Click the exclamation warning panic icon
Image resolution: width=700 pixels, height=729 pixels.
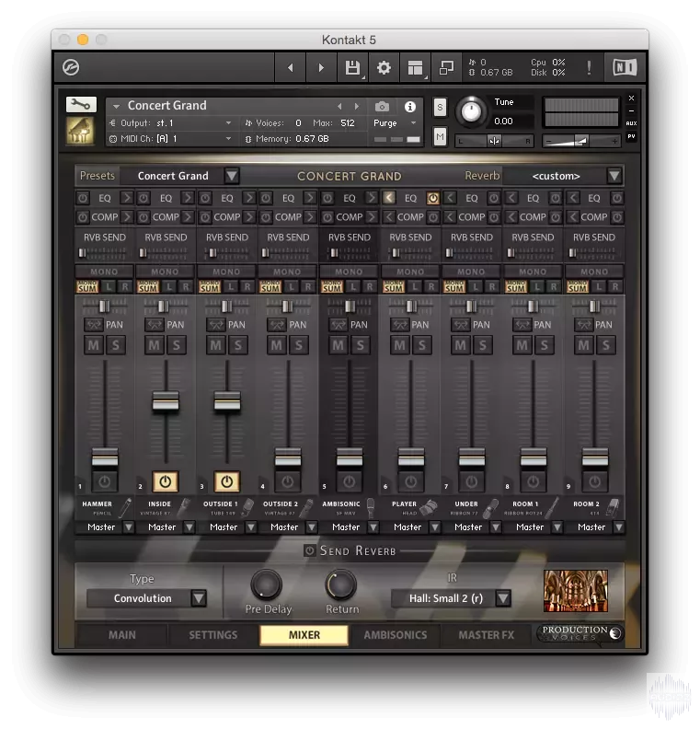click(589, 68)
